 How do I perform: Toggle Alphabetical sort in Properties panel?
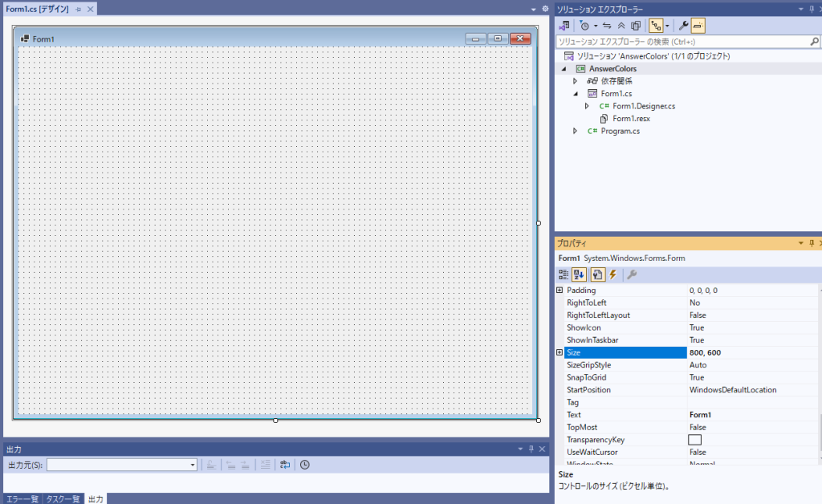click(x=579, y=274)
